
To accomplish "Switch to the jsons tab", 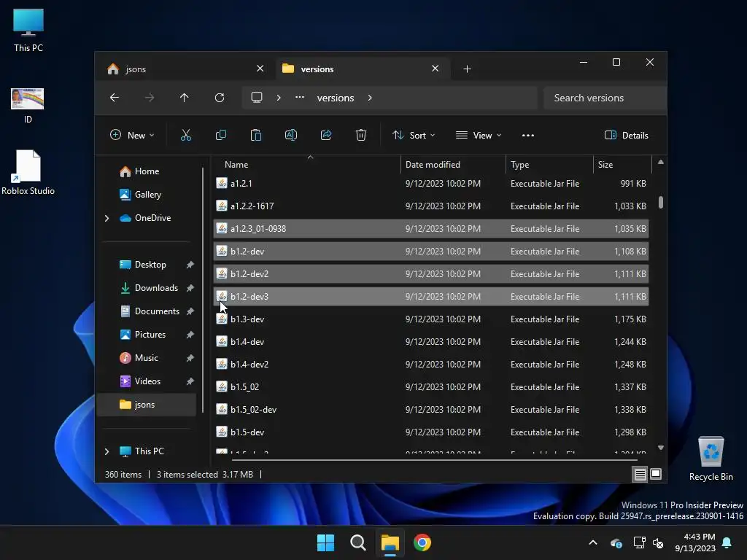I will (186, 69).
